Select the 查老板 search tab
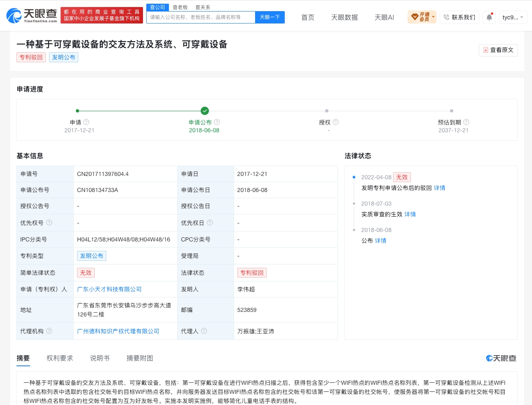The height and width of the screenshot is (405, 532). [x=180, y=7]
